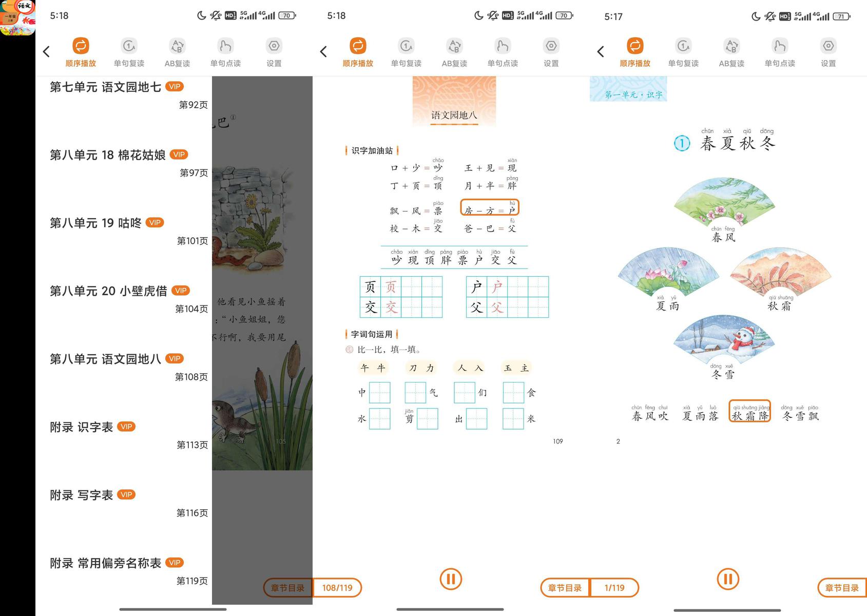Image resolution: width=867 pixels, height=616 pixels.
Task: Tap highlighted phrase 秋霜降
Action: click(749, 415)
